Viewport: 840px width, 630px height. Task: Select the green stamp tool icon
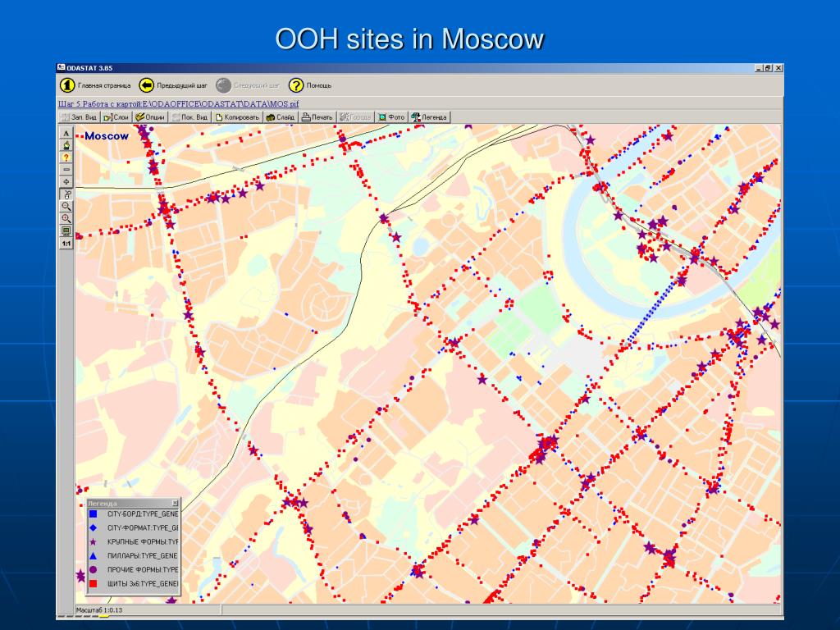(66, 145)
